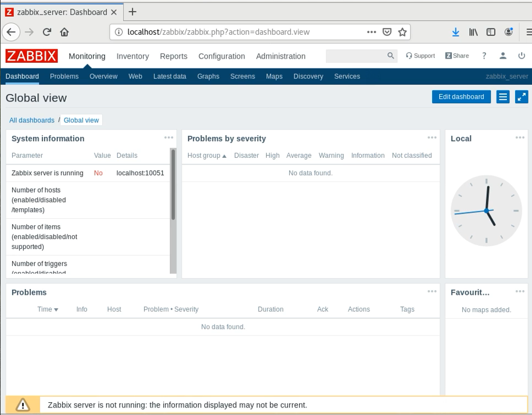Screen dimensions: 532x415
Task: Open the Support link
Action: (x=420, y=56)
